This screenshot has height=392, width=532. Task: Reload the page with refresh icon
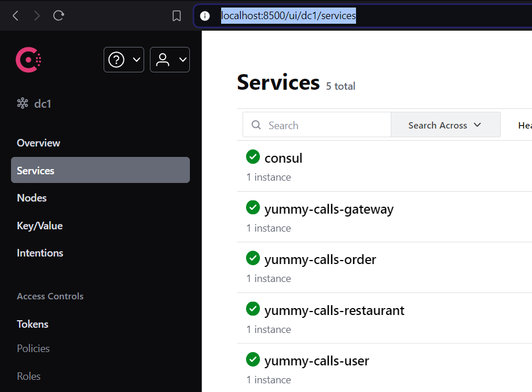(x=58, y=16)
